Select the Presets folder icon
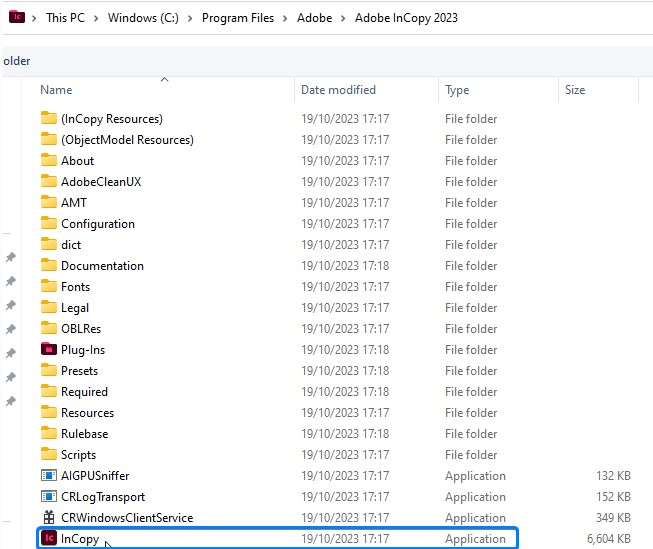Screen dimensions: 653x549 click(49, 370)
